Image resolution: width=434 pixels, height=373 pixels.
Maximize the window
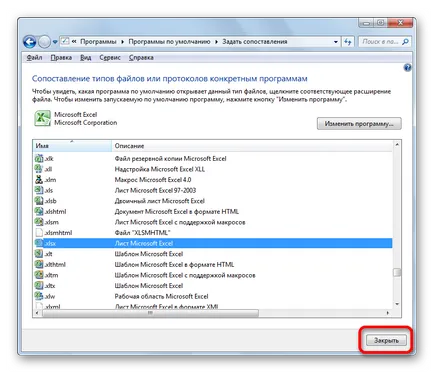coord(380,23)
